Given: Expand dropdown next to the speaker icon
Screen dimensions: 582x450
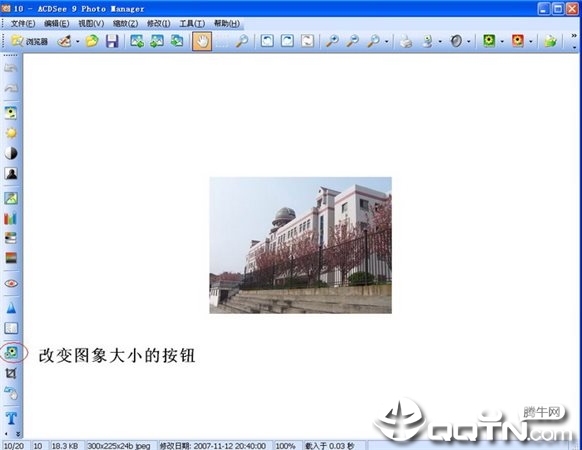Looking at the screenshot, I should click(x=469, y=41).
